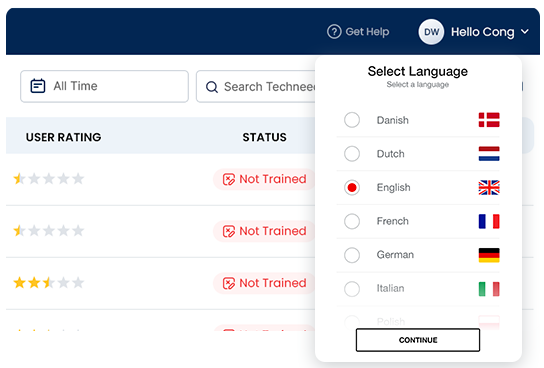The image size is (544, 368).
Task: Click the Danish flag icon
Action: 489,120
